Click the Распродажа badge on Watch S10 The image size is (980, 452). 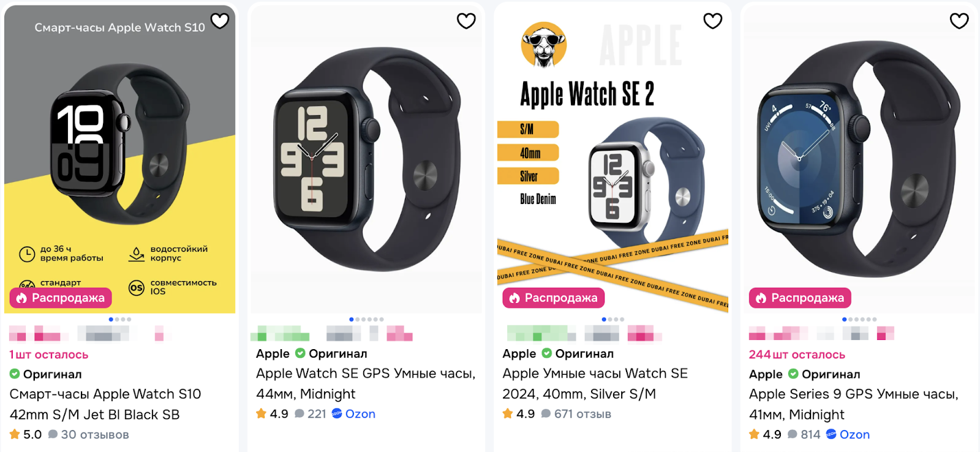(61, 298)
